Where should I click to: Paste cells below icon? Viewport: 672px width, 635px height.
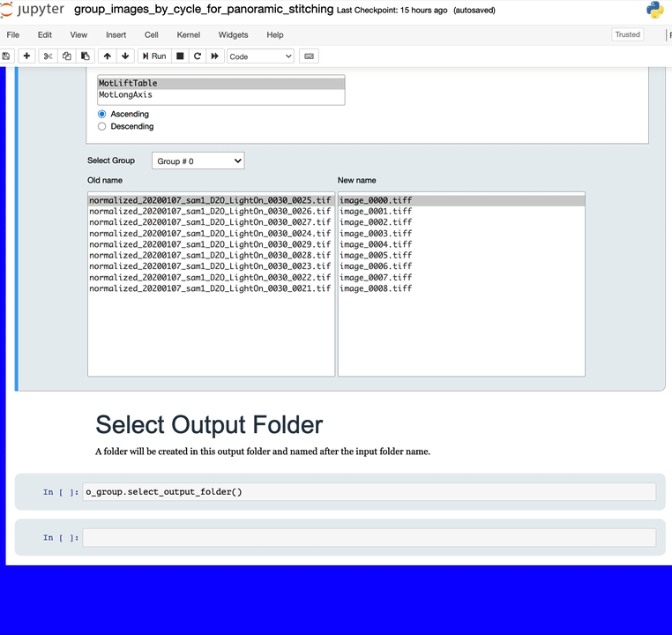point(86,56)
